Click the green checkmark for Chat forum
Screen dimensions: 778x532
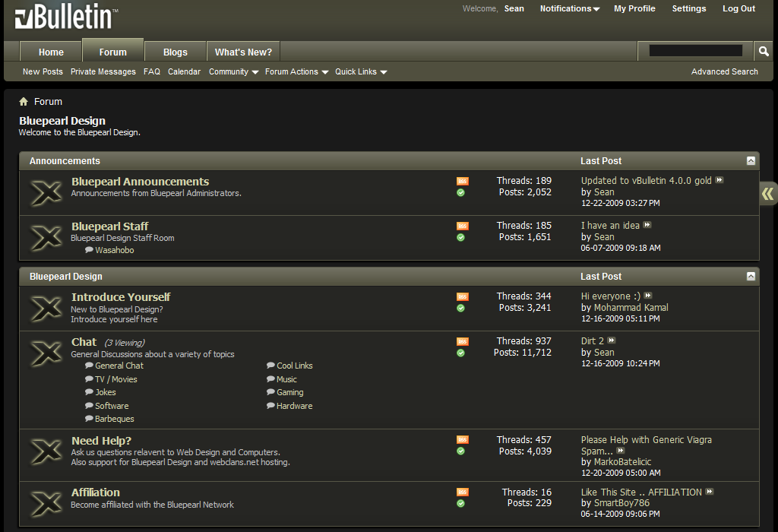pyautogui.click(x=461, y=353)
